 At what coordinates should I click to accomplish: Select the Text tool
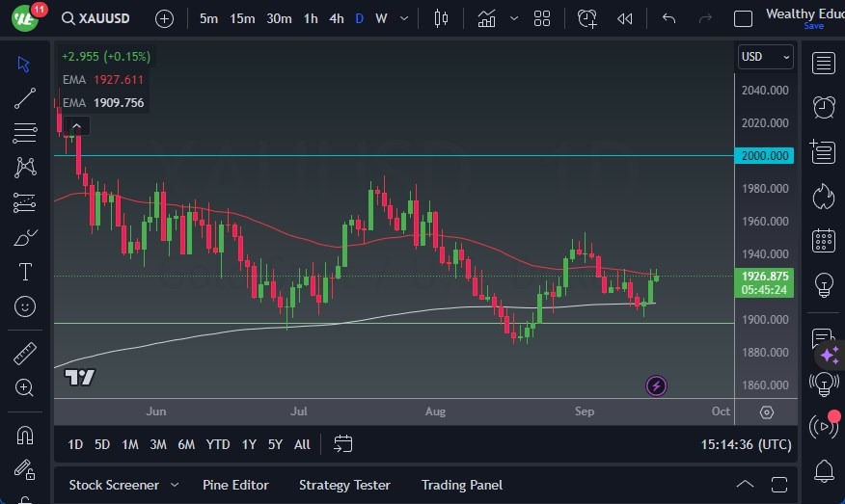tap(25, 272)
